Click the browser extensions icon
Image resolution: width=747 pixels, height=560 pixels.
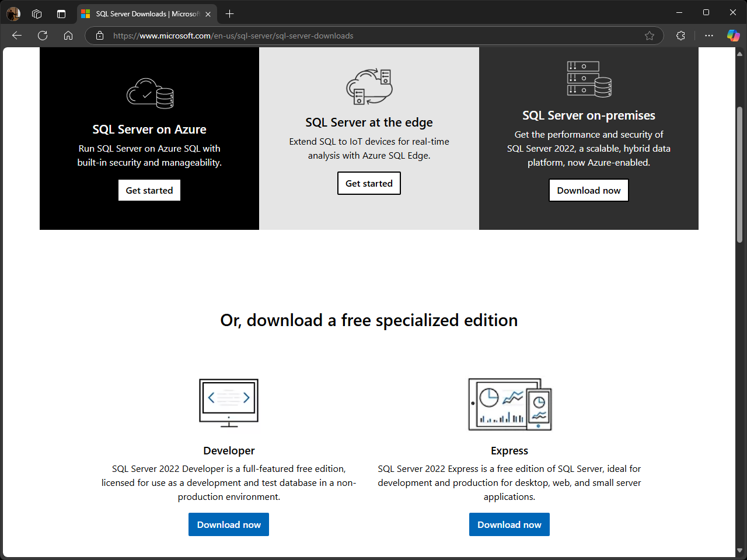[680, 36]
